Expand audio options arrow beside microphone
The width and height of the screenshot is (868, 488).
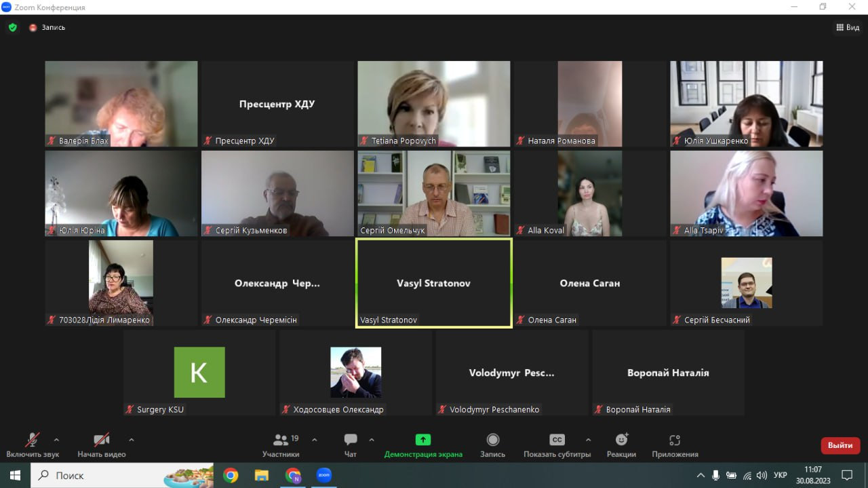pos(56,440)
